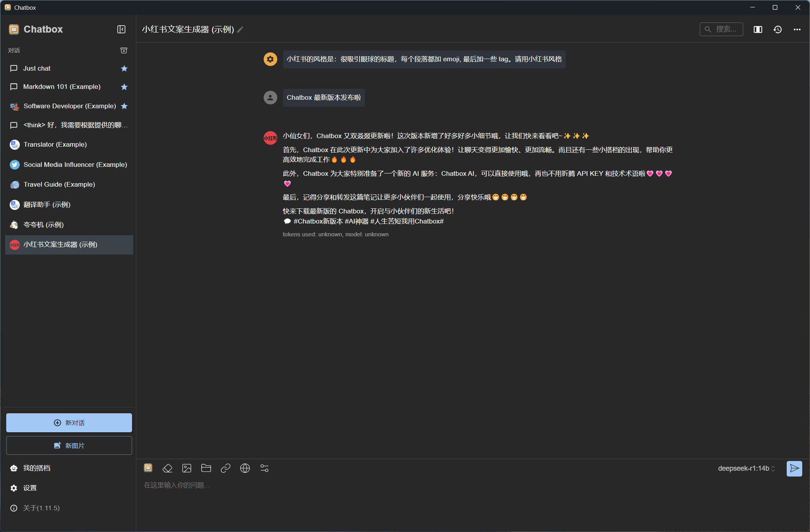Open Translator (Example) conversation
This screenshot has width=810, height=532.
pyautogui.click(x=55, y=144)
